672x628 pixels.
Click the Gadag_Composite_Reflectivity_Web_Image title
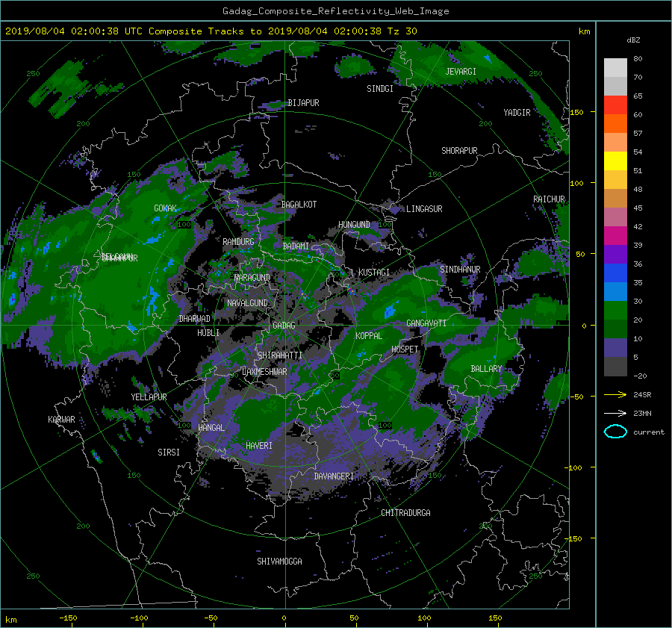[x=335, y=11]
